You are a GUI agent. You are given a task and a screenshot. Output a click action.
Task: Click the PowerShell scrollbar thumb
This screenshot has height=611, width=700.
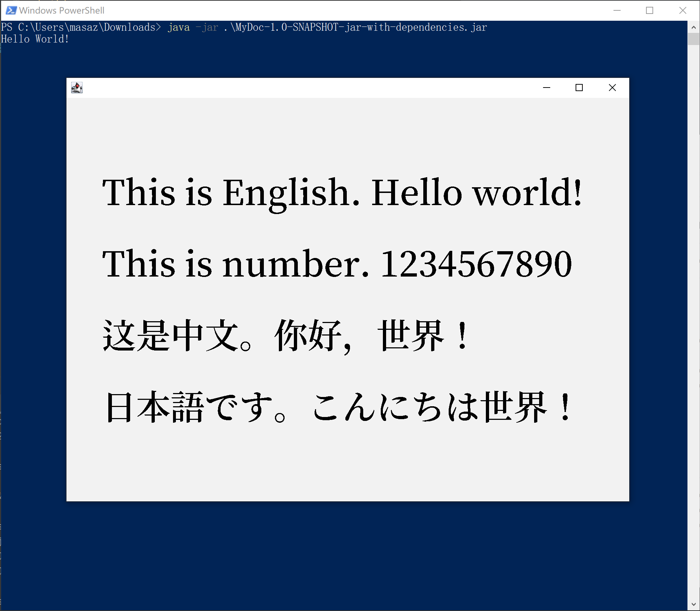point(693,39)
